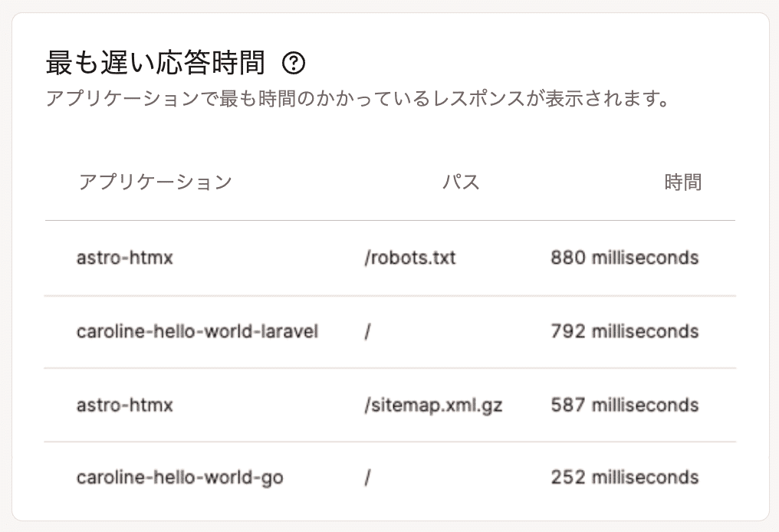Select the アプリケーション column header
Image resolution: width=779 pixels, height=532 pixels.
[x=155, y=182]
